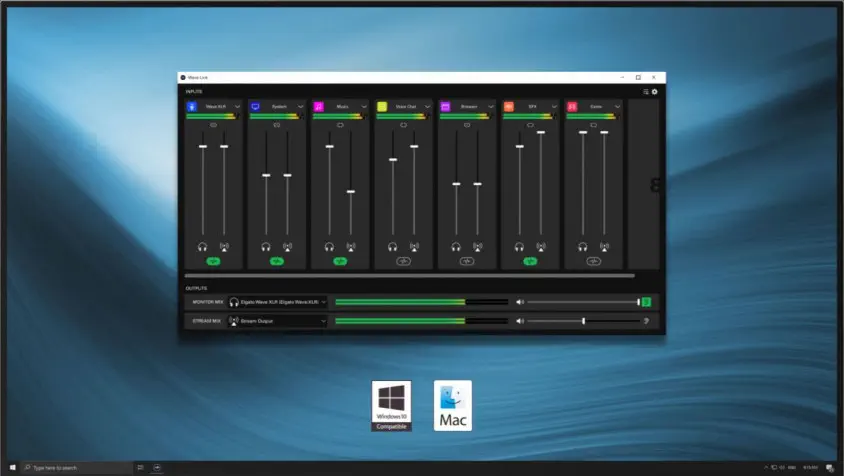Viewport: 844px width, 476px height.
Task: Disable the green effects toggle under Music
Action: click(x=340, y=261)
